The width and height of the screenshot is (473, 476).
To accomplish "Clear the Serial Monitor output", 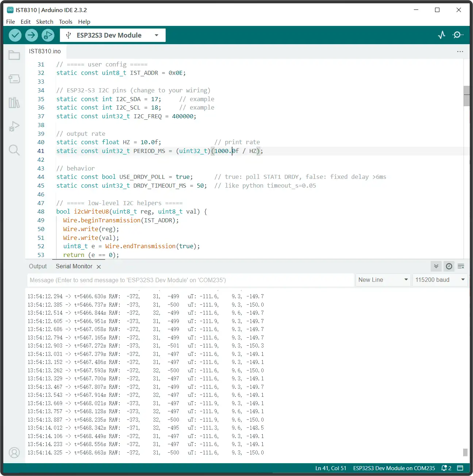I will (461, 266).
